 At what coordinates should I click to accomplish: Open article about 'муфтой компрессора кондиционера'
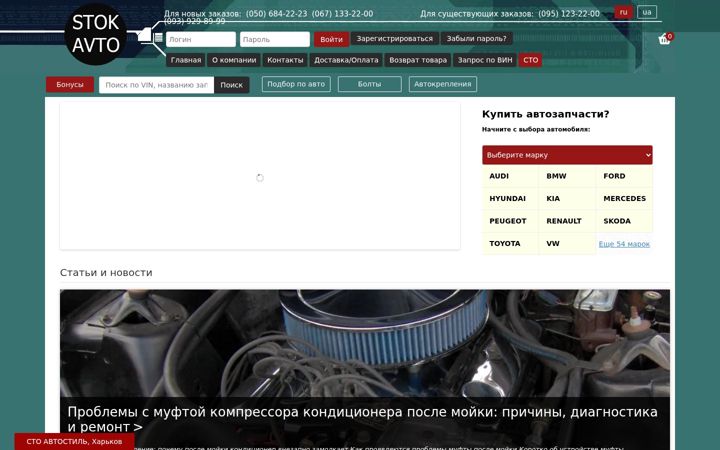coord(362,419)
